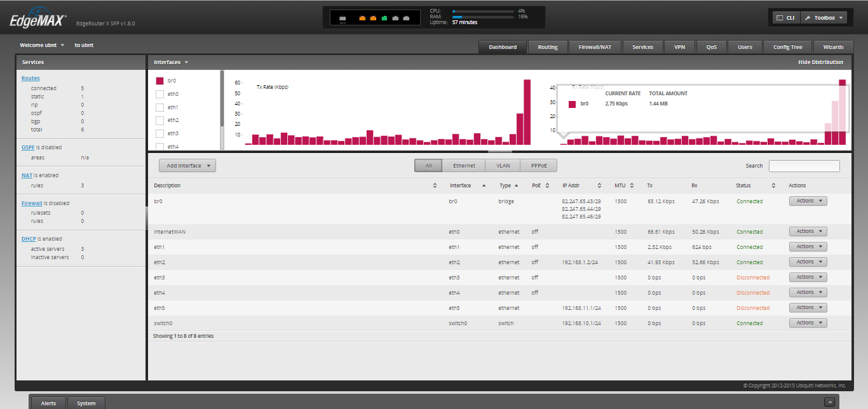
Task: Check the eth2 graph checkbox
Action: 160,120
